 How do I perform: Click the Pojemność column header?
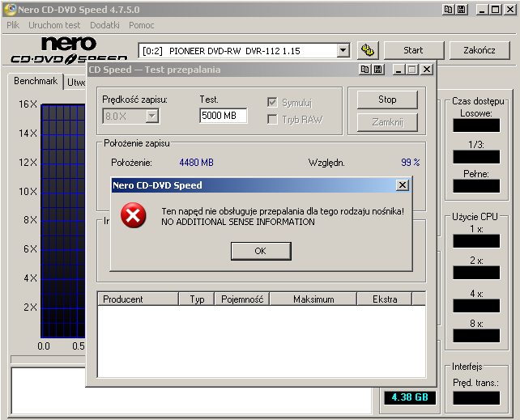(242, 299)
